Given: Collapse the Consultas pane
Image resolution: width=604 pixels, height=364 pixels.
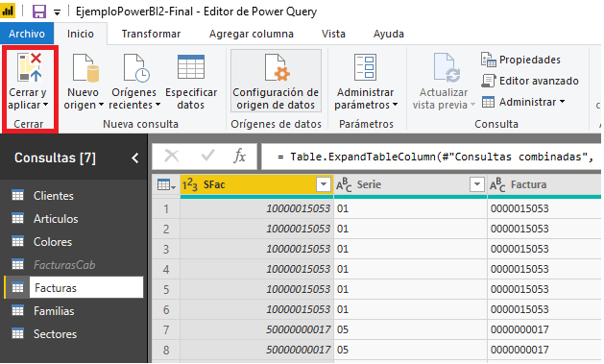Looking at the screenshot, I should 134,158.
